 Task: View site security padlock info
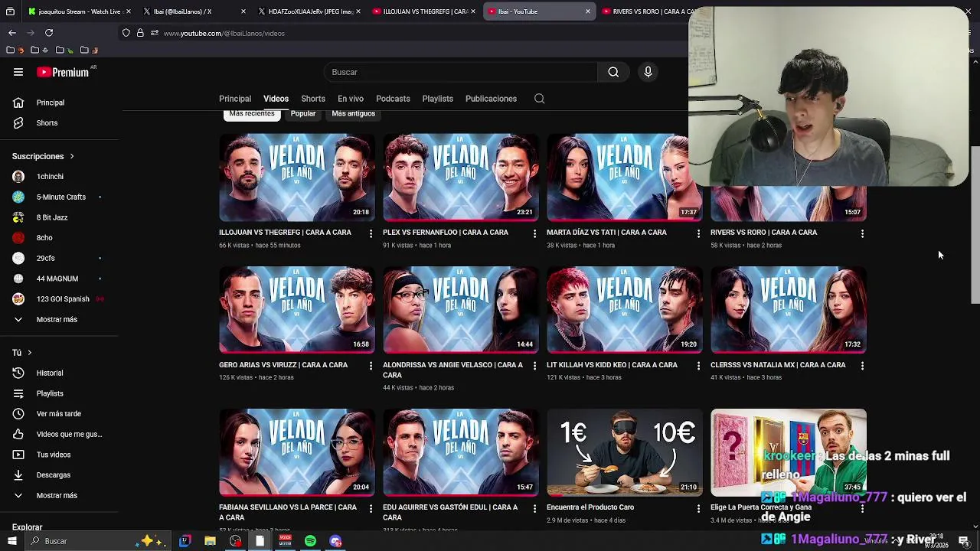tap(140, 33)
